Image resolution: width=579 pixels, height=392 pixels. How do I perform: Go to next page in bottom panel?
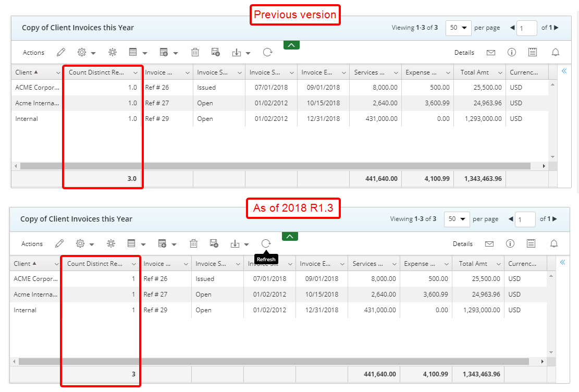(555, 219)
